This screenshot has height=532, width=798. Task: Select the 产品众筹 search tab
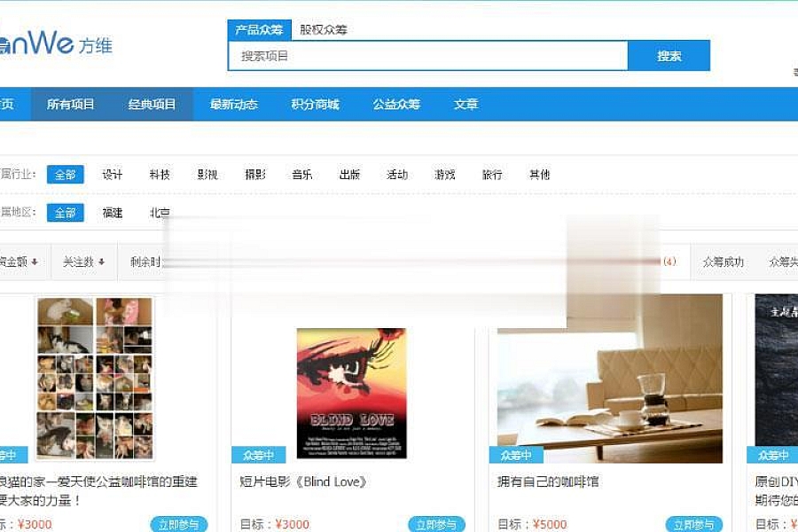259,29
